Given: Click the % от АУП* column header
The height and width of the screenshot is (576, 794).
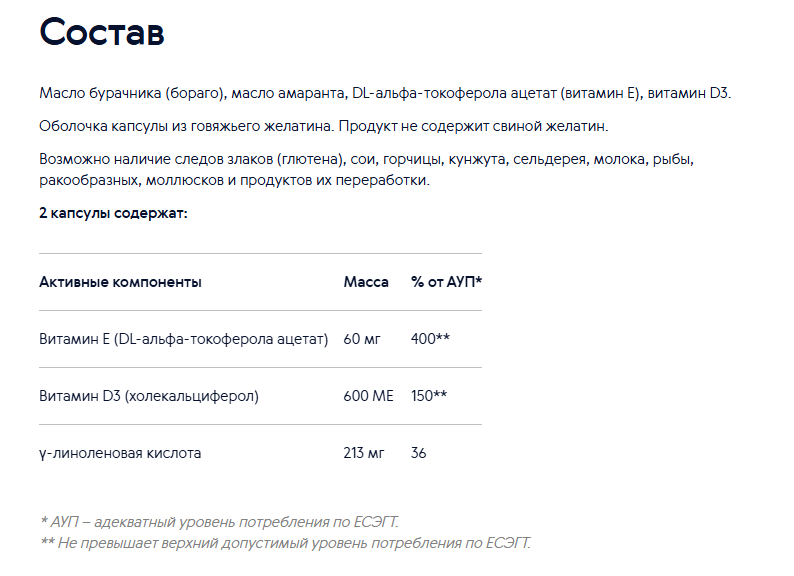Looking at the screenshot, I should [447, 282].
